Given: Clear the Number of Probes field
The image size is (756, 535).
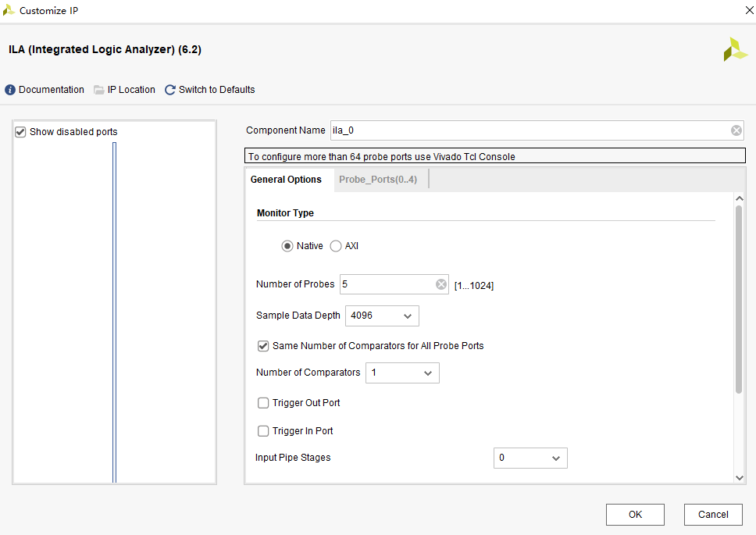Looking at the screenshot, I should coord(440,284).
